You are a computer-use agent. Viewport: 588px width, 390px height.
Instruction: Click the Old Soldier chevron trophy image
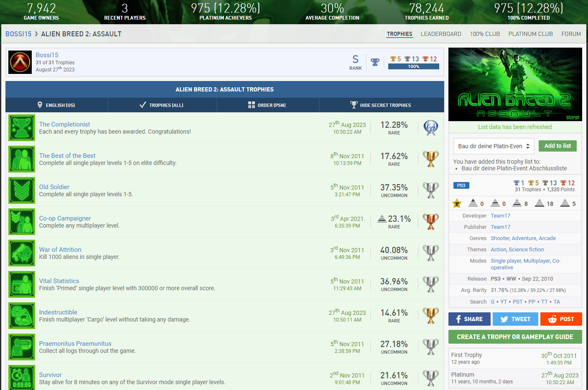22,190
